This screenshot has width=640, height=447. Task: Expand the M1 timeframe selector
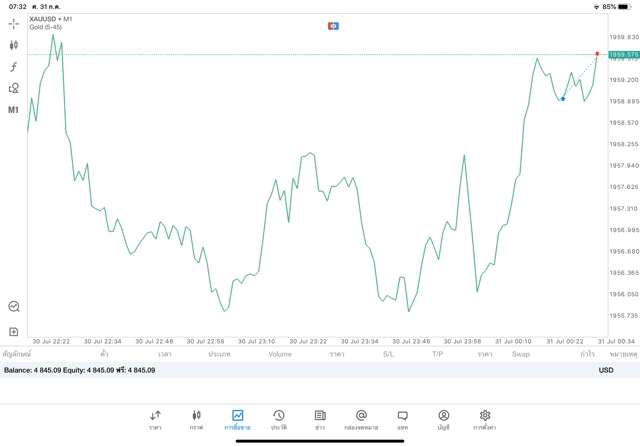[14, 110]
